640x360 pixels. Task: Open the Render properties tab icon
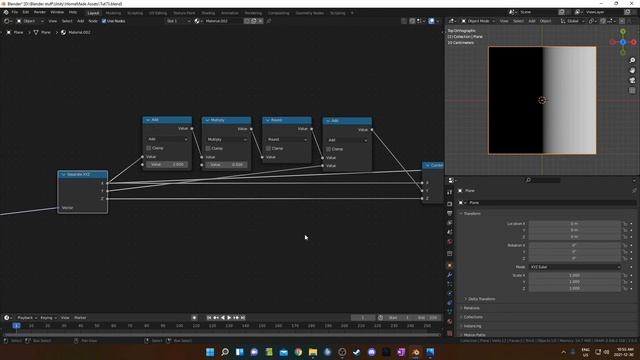(450, 204)
